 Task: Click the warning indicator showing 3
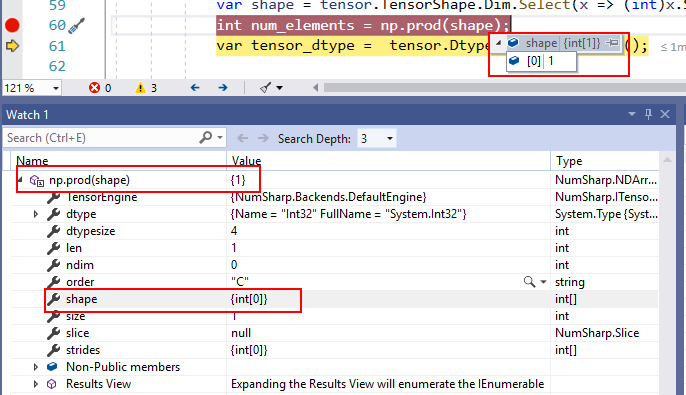click(x=146, y=88)
